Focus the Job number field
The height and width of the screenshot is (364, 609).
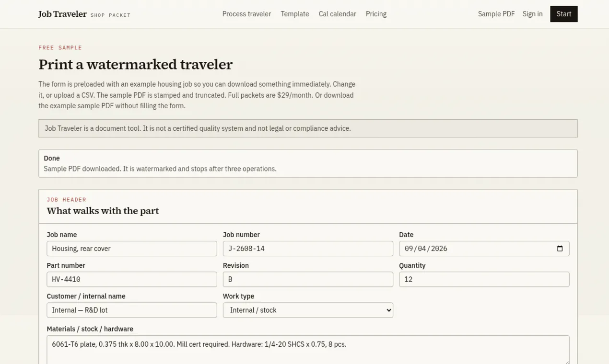(x=308, y=249)
